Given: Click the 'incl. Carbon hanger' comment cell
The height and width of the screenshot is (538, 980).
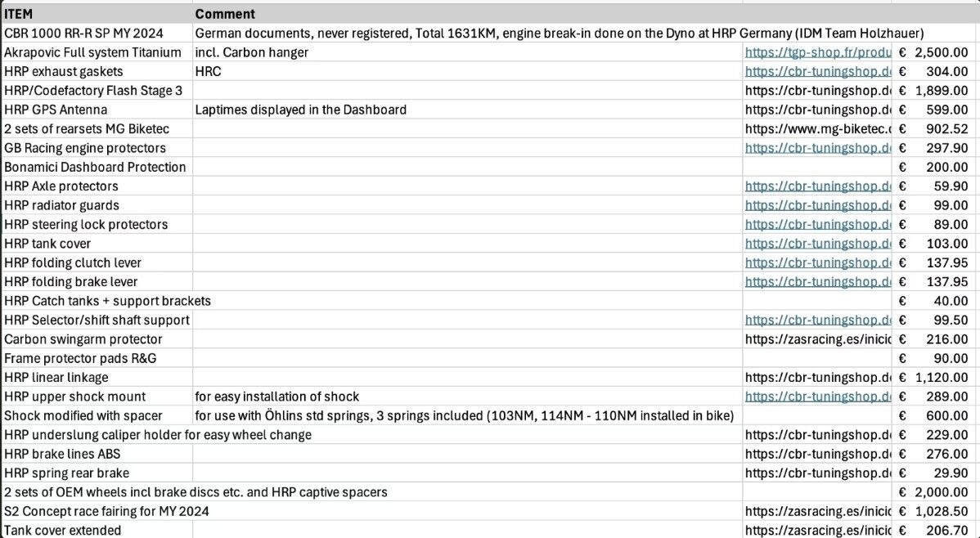Looking at the screenshot, I should click(x=252, y=52).
